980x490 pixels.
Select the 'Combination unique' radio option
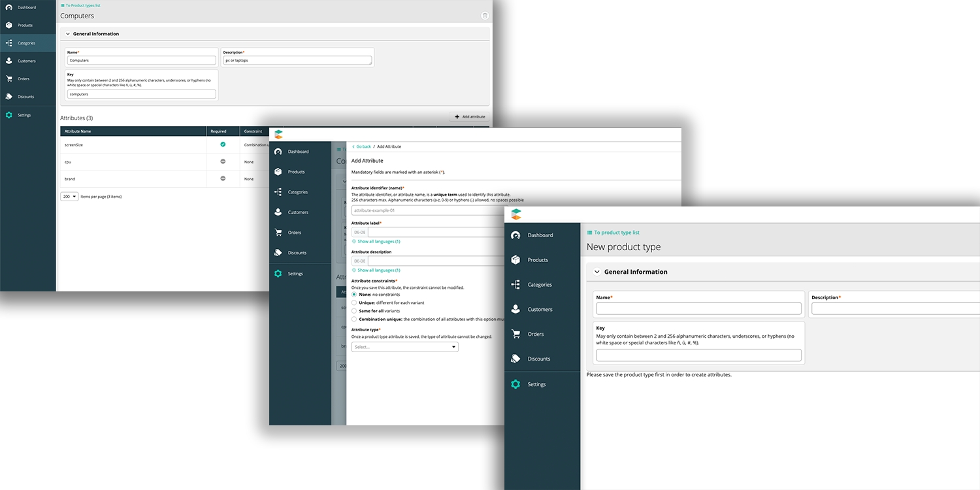coord(354,319)
